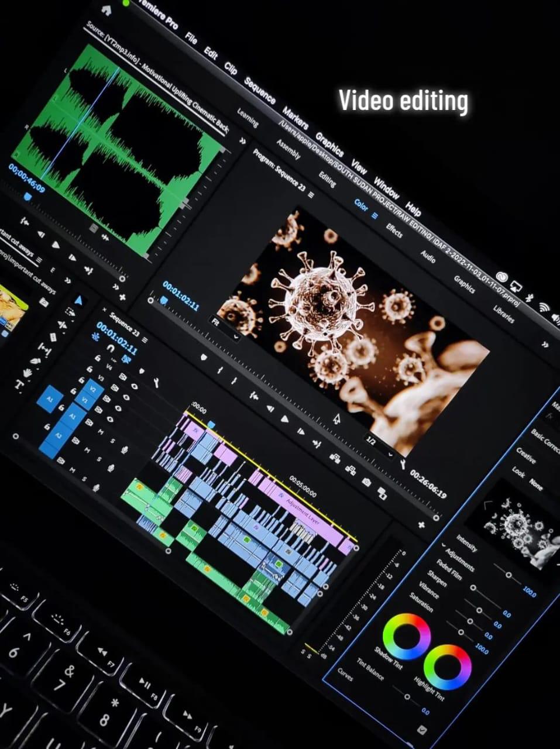This screenshot has height=749, width=560.
Task: Show previous Look preset arrow on thumbnail
Action: pos(487,504)
